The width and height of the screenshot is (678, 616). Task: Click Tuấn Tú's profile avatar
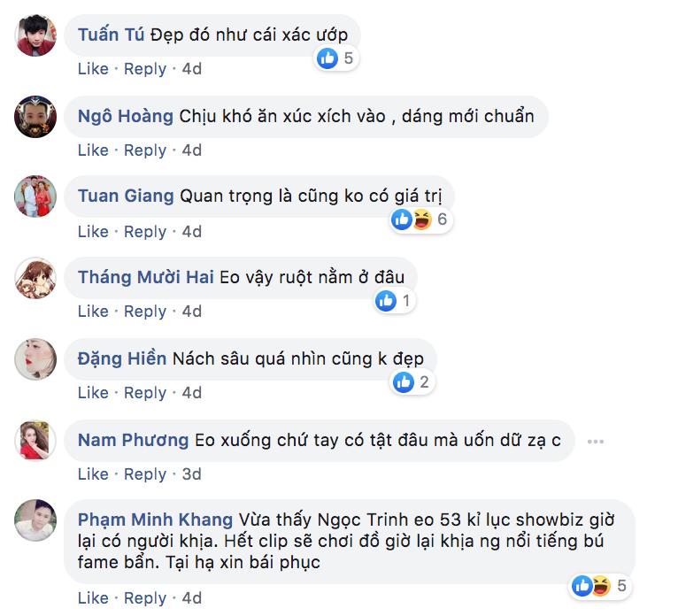click(x=35, y=36)
